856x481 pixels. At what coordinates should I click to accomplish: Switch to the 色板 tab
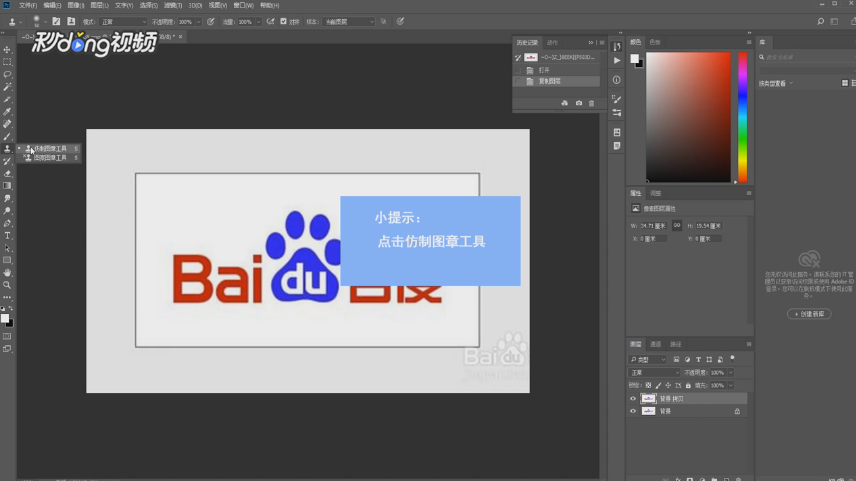pyautogui.click(x=655, y=42)
